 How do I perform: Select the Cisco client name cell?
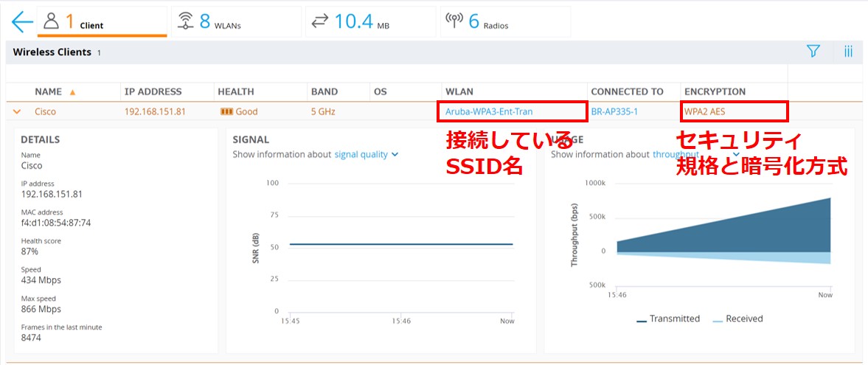point(46,112)
